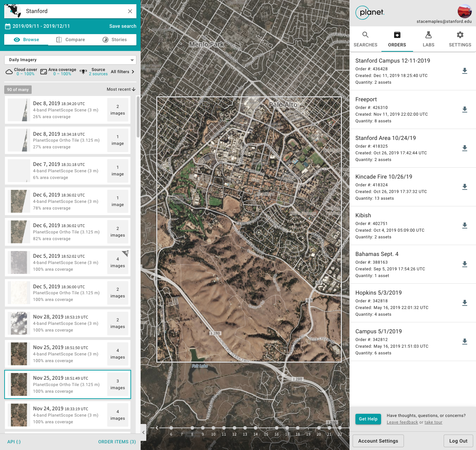Select image for Dec 7, 2019 scene

pos(118,171)
